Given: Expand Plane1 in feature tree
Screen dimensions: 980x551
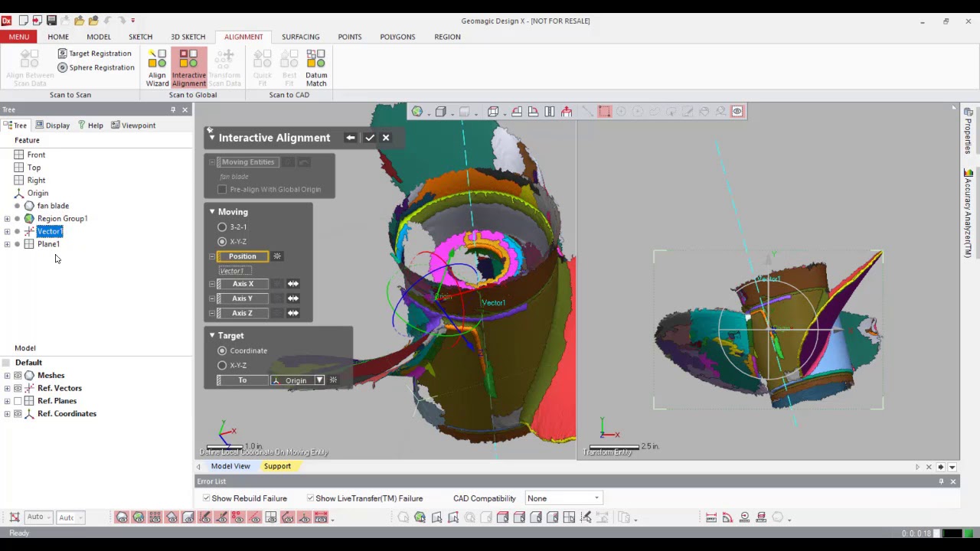Looking at the screenshot, I should pyautogui.click(x=7, y=244).
